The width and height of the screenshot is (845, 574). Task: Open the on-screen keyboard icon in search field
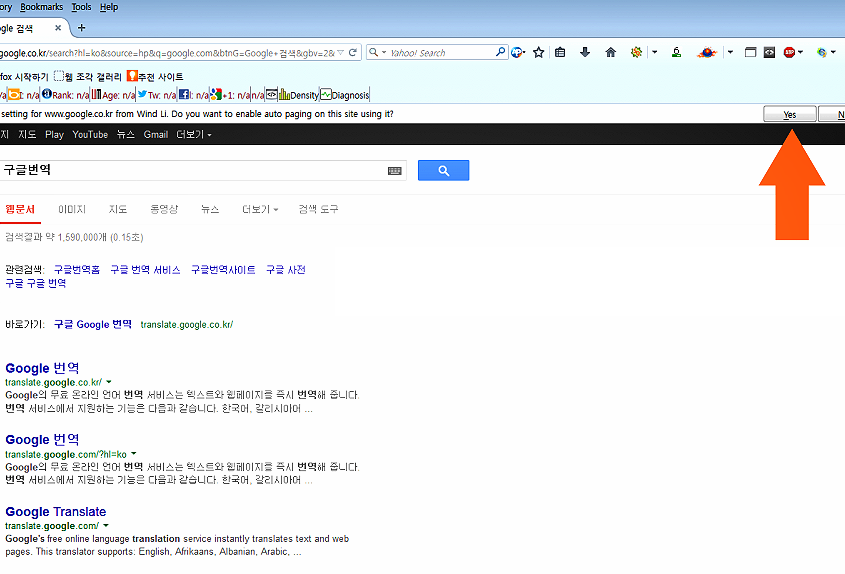(x=394, y=171)
